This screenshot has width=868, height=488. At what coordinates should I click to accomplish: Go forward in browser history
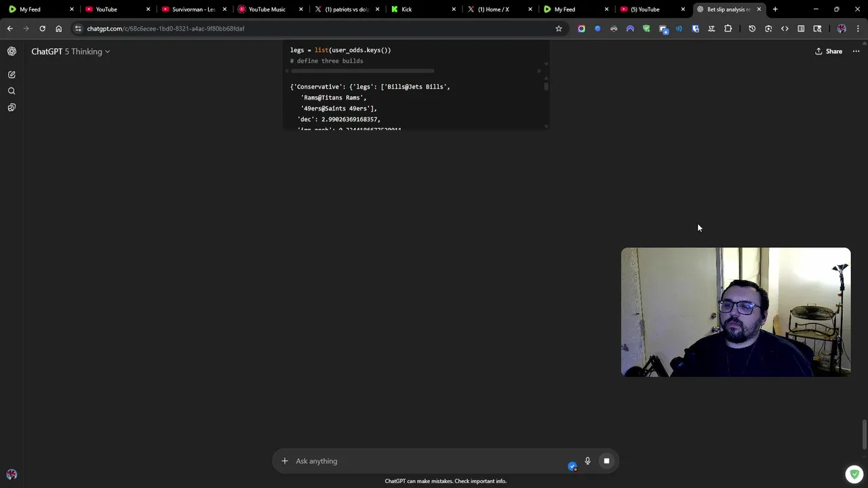tap(26, 28)
